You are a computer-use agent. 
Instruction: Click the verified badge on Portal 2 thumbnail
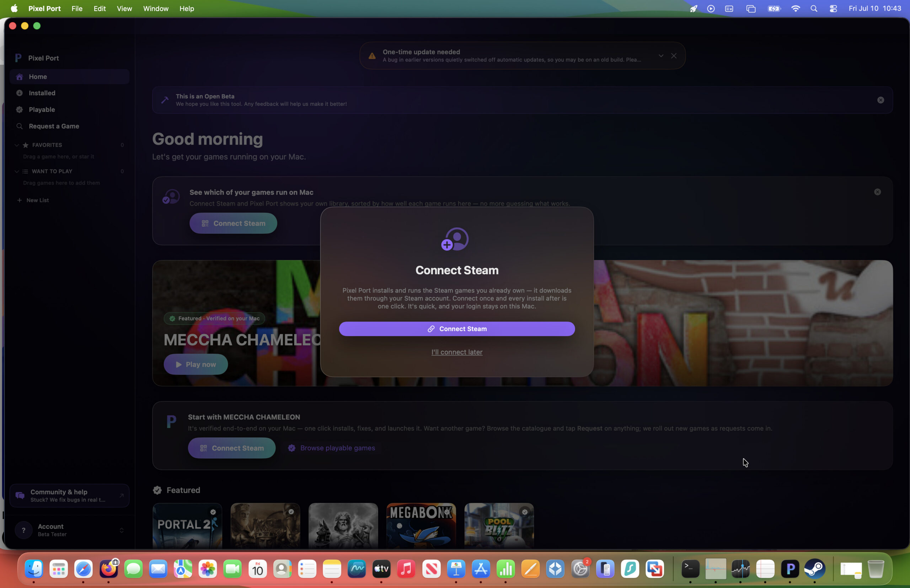point(213,512)
